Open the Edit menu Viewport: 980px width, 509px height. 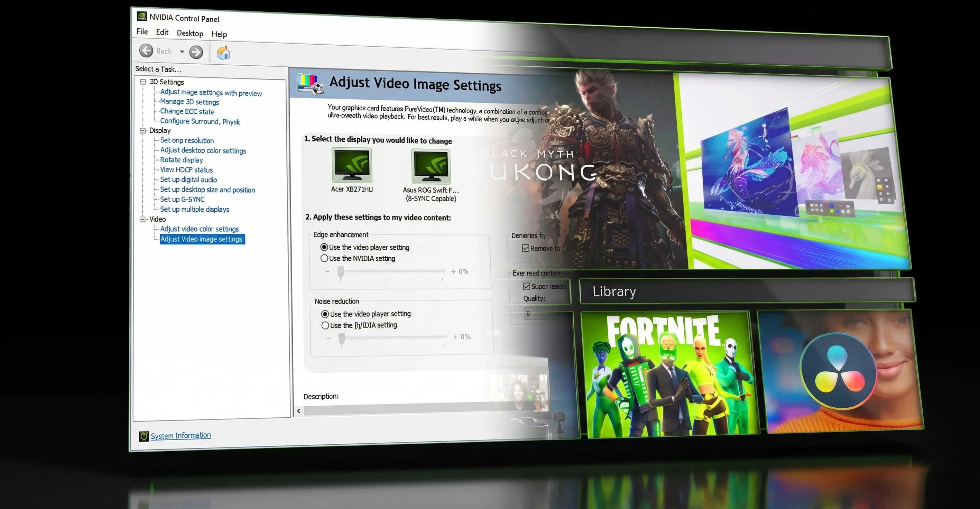click(162, 33)
